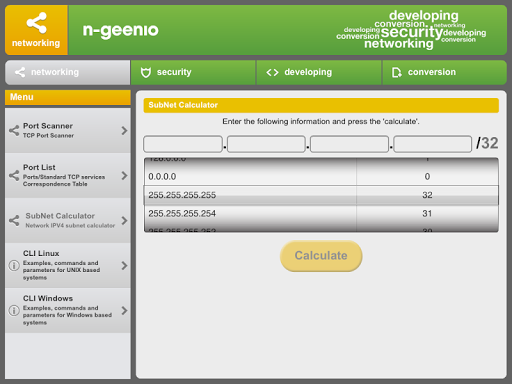This screenshot has width=512, height=384.
Task: Click the security shield icon
Action: [146, 72]
